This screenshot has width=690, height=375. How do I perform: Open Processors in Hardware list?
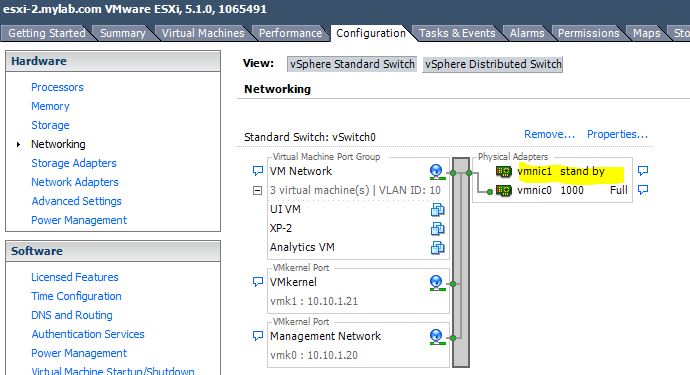click(57, 88)
